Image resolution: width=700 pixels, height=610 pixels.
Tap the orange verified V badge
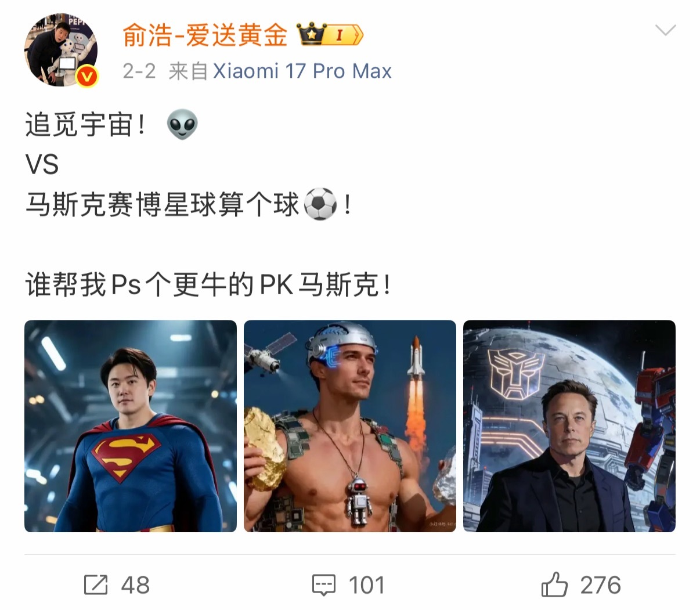[88, 77]
